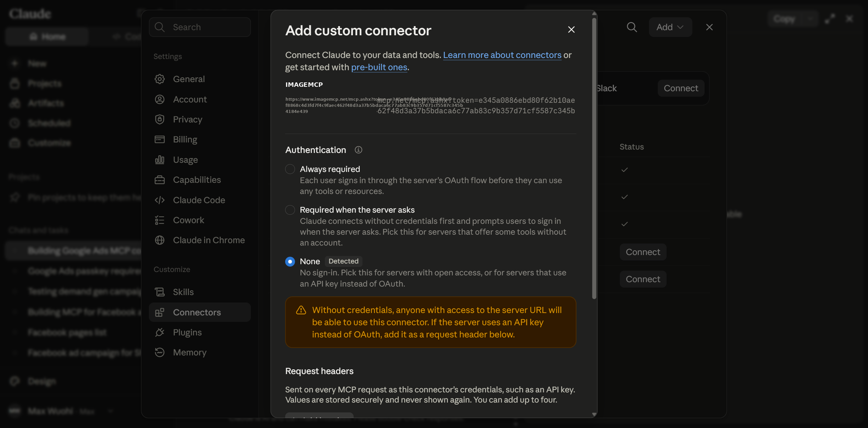Click the expand arrows icon top right
This screenshot has height=428, width=868.
click(830, 19)
